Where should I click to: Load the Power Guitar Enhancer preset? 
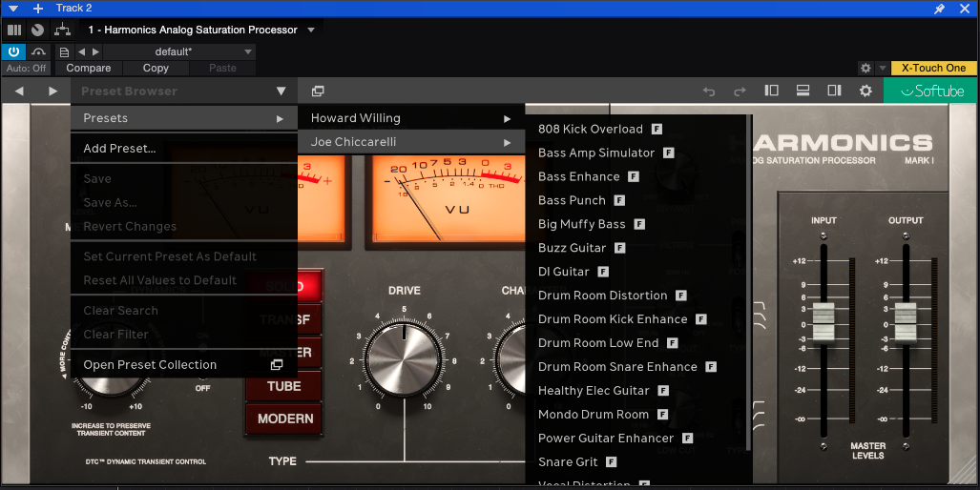click(636, 439)
